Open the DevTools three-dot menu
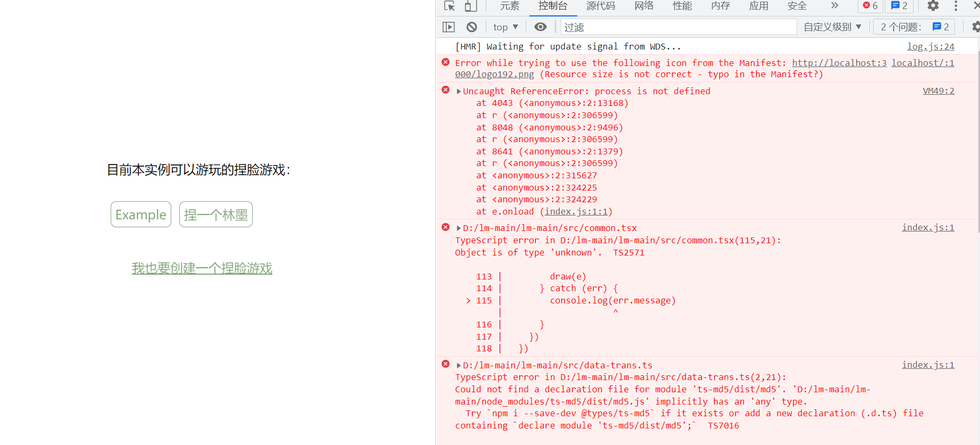This screenshot has width=980, height=445. (x=956, y=6)
